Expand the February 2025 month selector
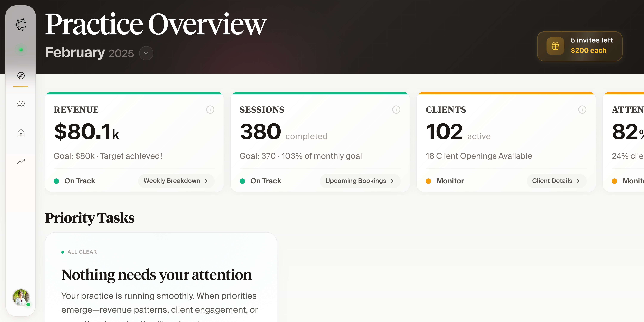This screenshot has width=644, height=322. [x=146, y=53]
